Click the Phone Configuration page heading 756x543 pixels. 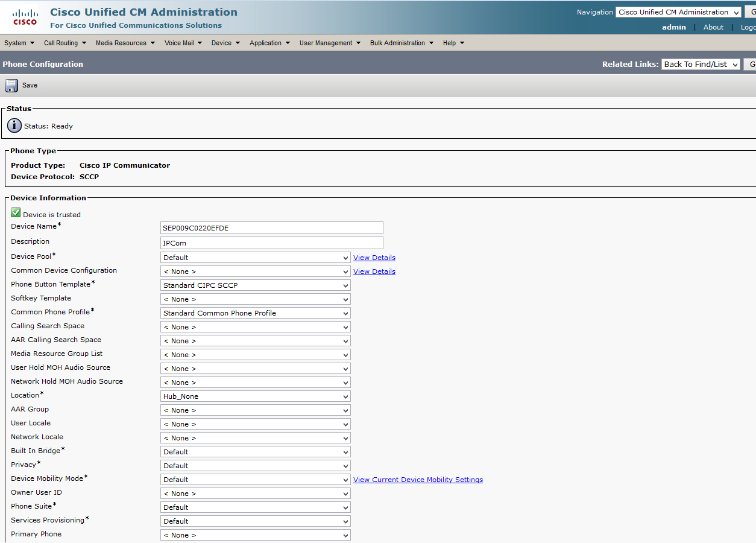point(43,65)
